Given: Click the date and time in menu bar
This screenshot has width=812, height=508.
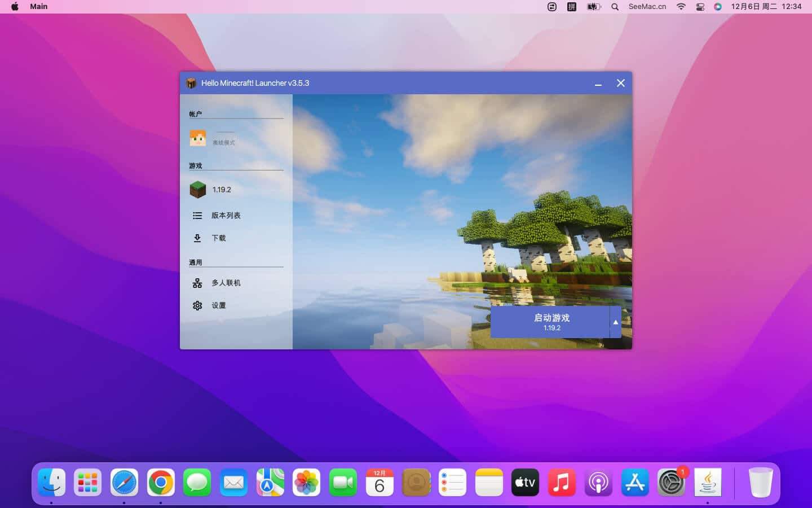Looking at the screenshot, I should 766,7.
